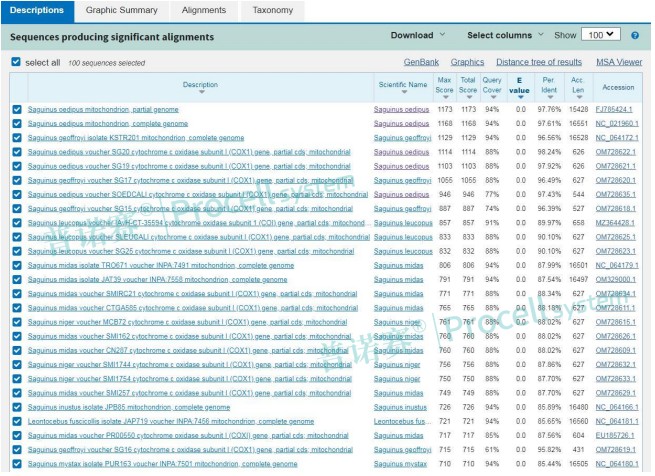
Task: Switch to the Graphic Summary tab
Action: click(x=122, y=10)
